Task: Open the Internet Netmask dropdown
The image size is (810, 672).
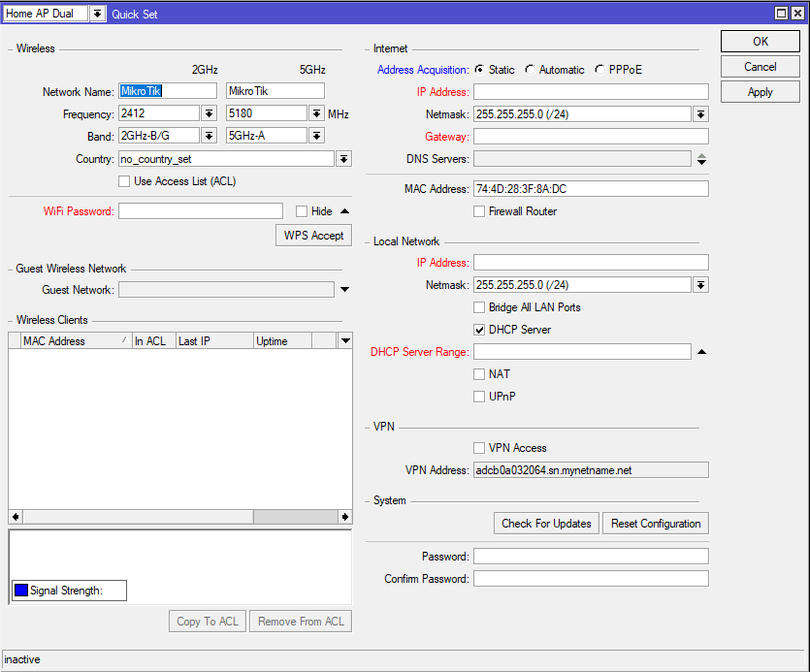Action: [x=701, y=114]
